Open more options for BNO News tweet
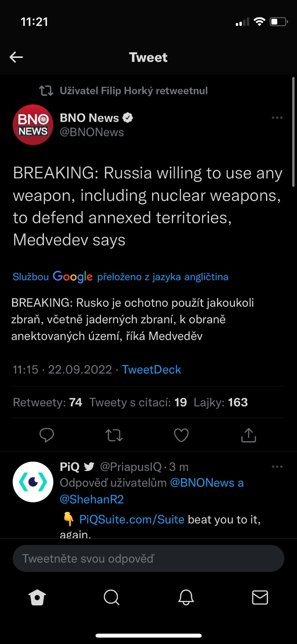 [277, 118]
